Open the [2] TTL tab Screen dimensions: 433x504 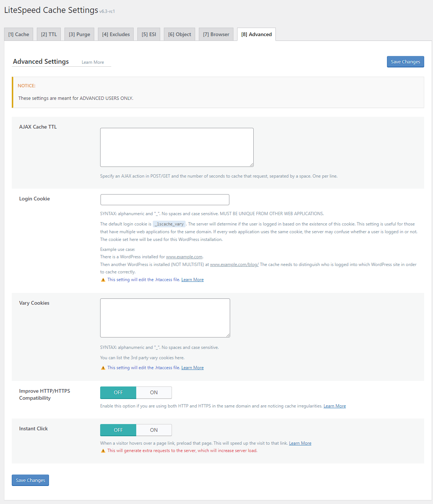coord(49,34)
